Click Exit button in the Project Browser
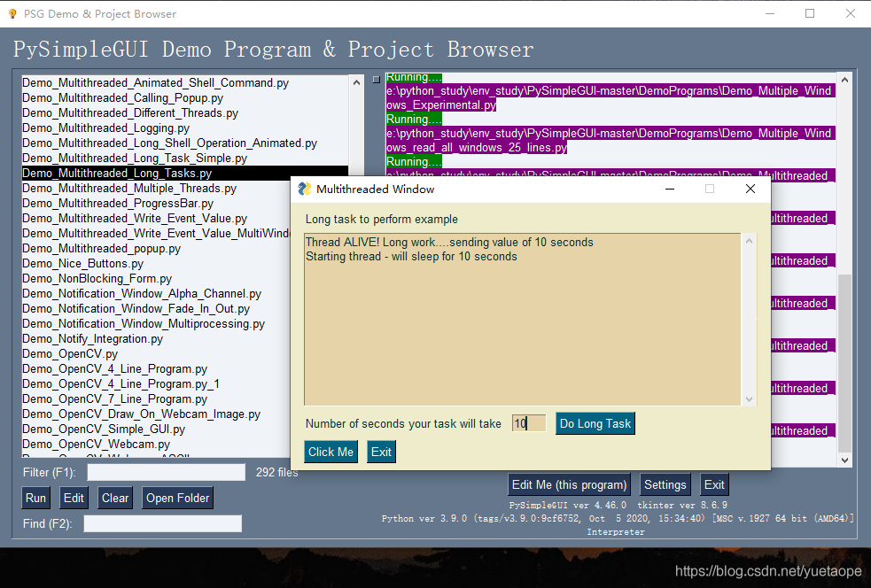871x588 pixels. click(x=714, y=484)
